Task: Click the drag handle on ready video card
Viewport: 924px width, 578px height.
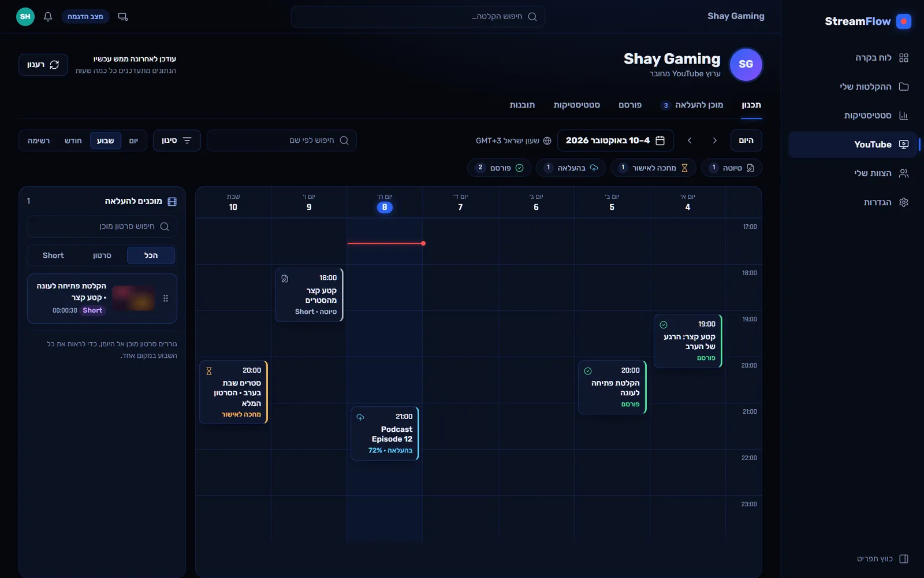Action: [166, 298]
